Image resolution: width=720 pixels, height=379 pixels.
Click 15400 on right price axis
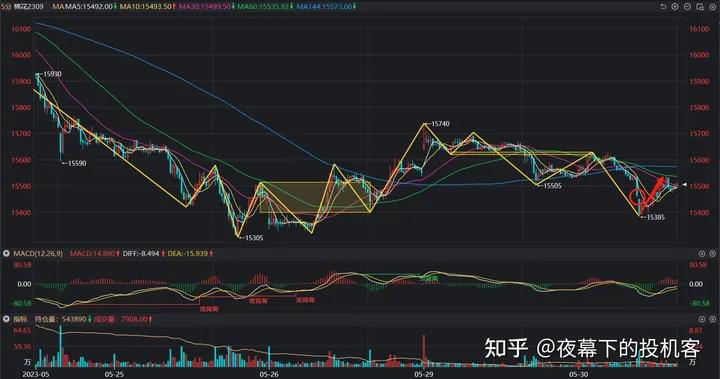pyautogui.click(x=699, y=213)
